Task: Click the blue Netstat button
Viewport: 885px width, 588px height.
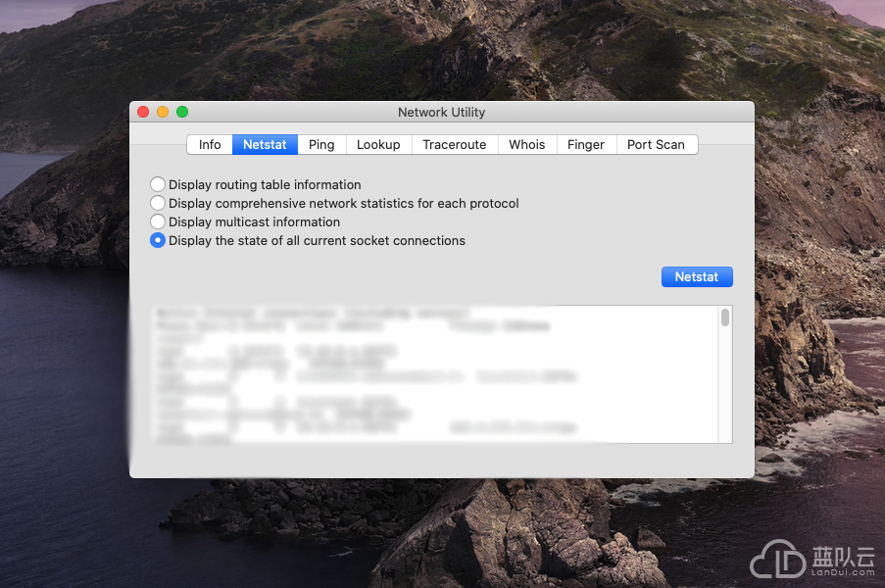Action: pyautogui.click(x=697, y=276)
